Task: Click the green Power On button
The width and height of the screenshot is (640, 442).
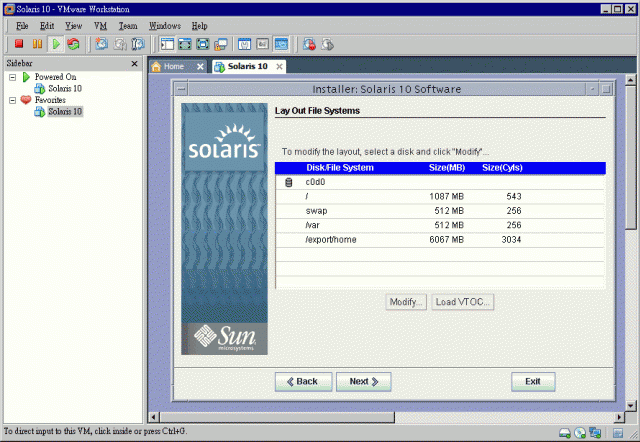Action: pos(56,44)
